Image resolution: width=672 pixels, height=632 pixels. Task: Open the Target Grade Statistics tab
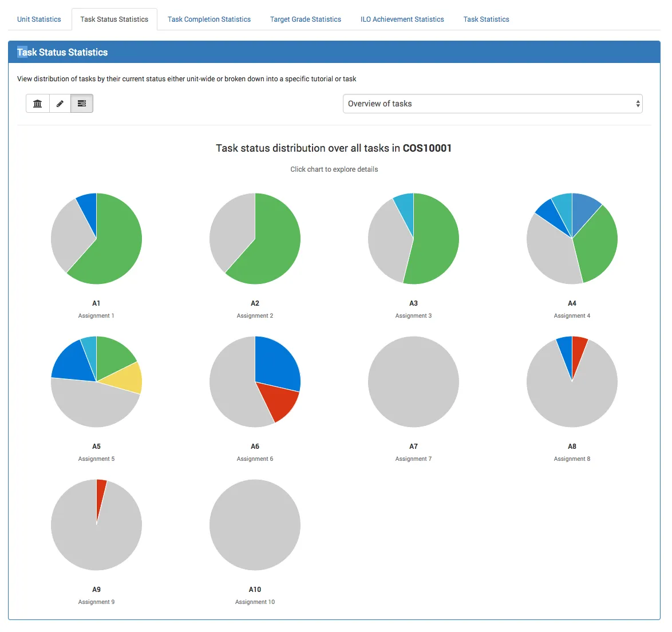(x=305, y=19)
